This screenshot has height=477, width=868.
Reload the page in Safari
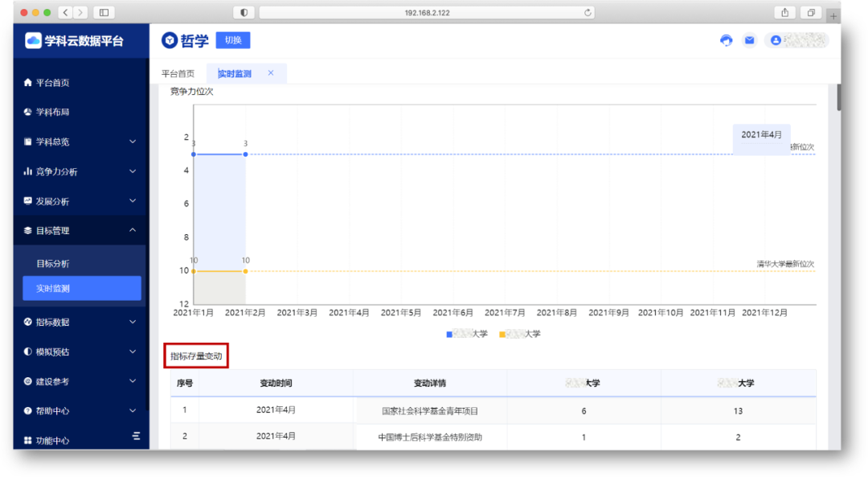588,12
